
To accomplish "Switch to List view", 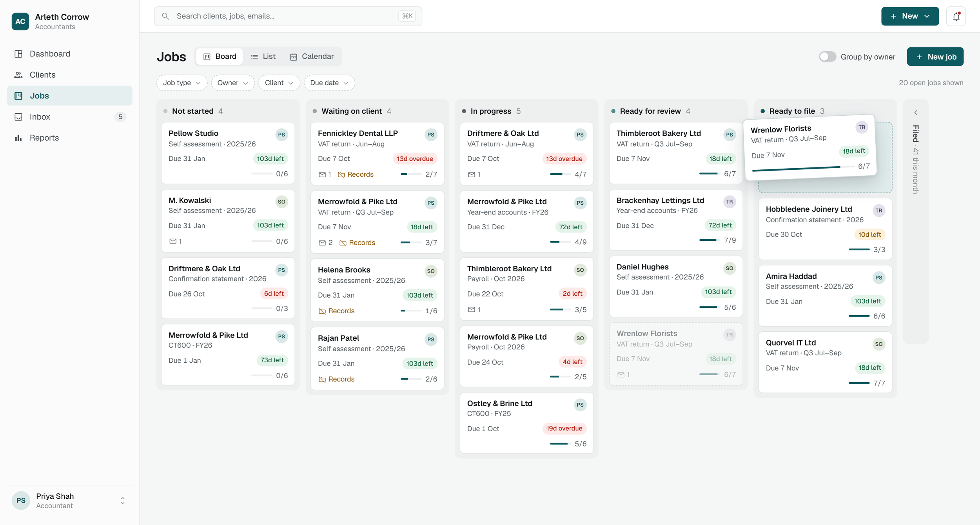I will pyautogui.click(x=263, y=56).
